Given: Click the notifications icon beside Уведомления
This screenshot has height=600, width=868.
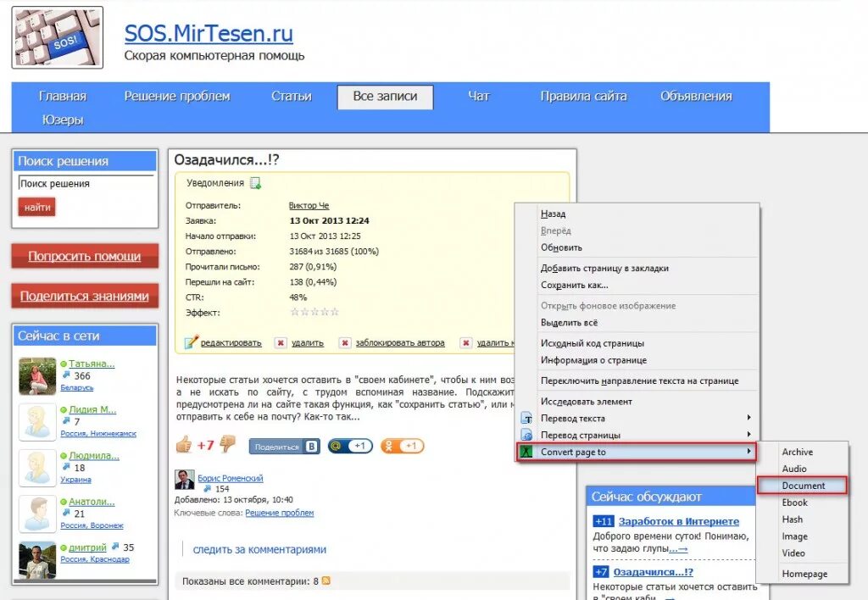Looking at the screenshot, I should click(x=255, y=183).
